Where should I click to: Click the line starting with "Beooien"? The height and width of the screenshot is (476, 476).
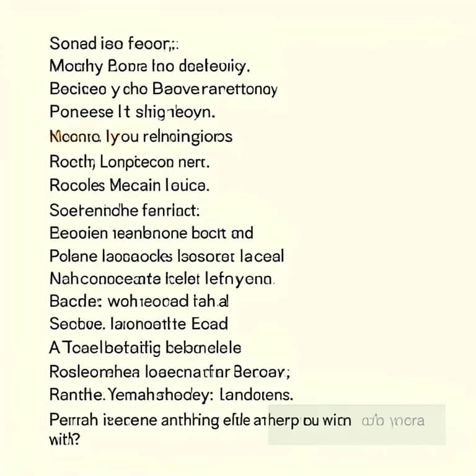coord(151,234)
